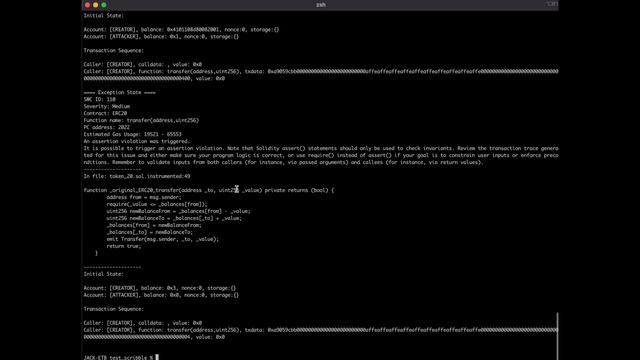Click the '_balances[_to] = newBalanceTo;' line

[150, 232]
